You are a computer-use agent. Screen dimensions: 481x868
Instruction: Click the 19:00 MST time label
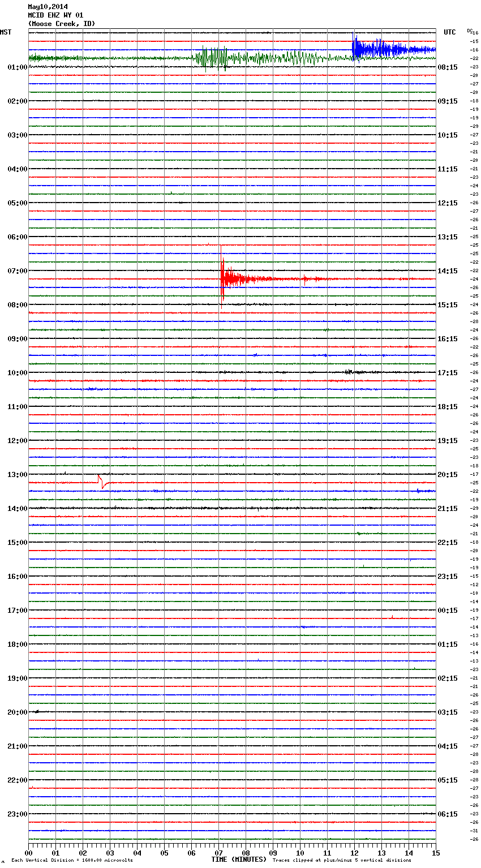(x=18, y=678)
